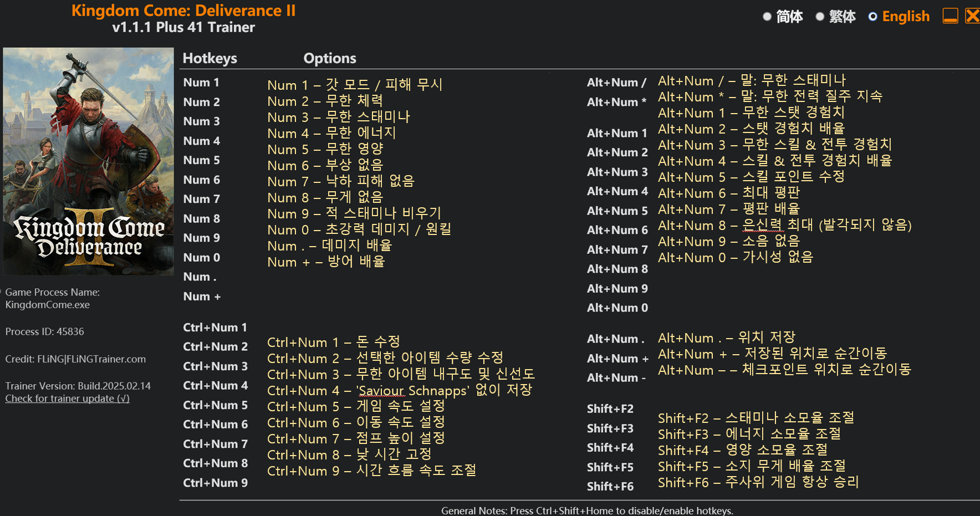980x516 pixels.
Task: Click the Num 6 hotkey label
Action: click(201, 180)
